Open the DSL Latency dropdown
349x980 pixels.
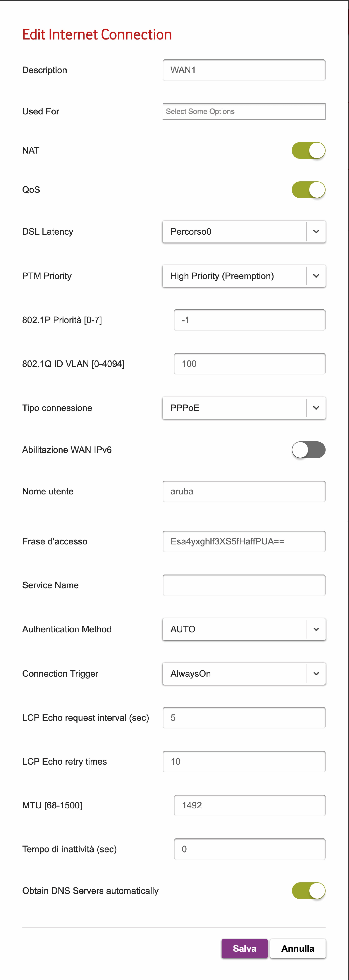point(244,232)
